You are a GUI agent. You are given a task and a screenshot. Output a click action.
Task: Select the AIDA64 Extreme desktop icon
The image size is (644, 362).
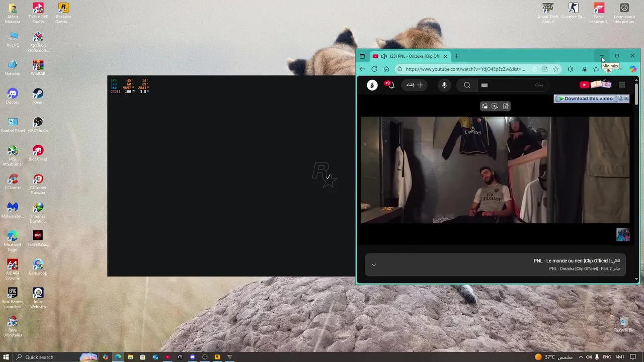tap(13, 270)
